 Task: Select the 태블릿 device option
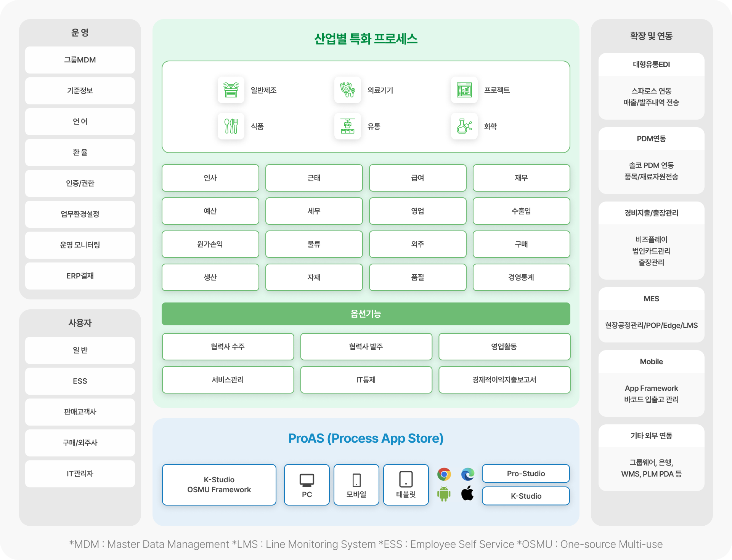(406, 485)
